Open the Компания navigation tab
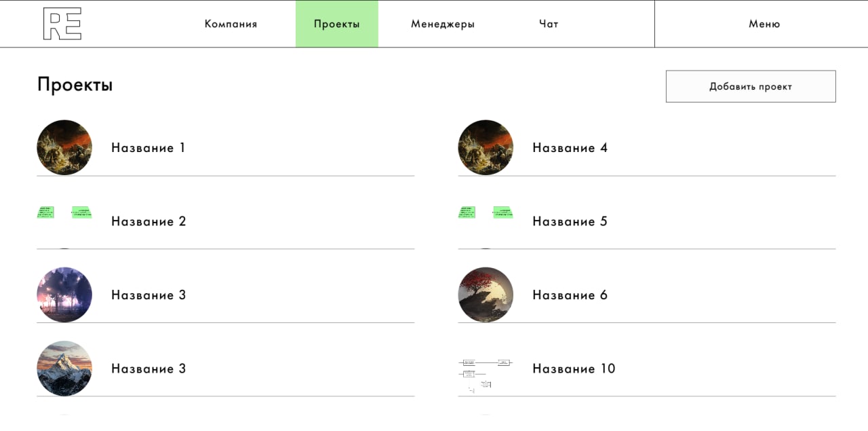This screenshot has width=868, height=431. coord(231,24)
